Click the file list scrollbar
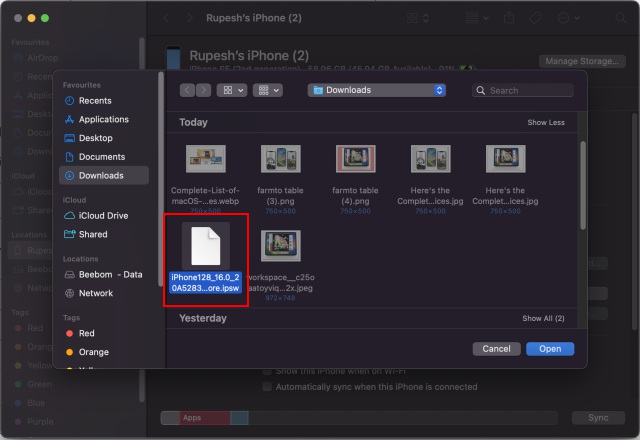The width and height of the screenshot is (640, 440). click(x=583, y=185)
